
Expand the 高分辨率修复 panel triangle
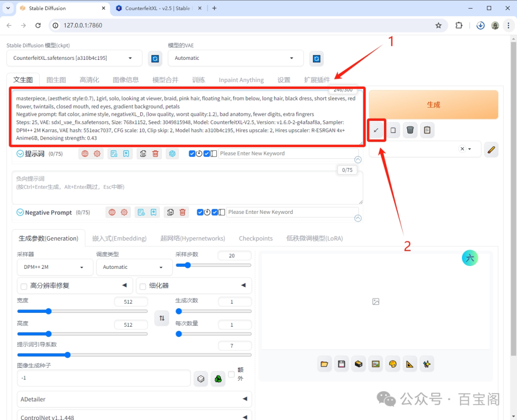pyautogui.click(x=124, y=285)
